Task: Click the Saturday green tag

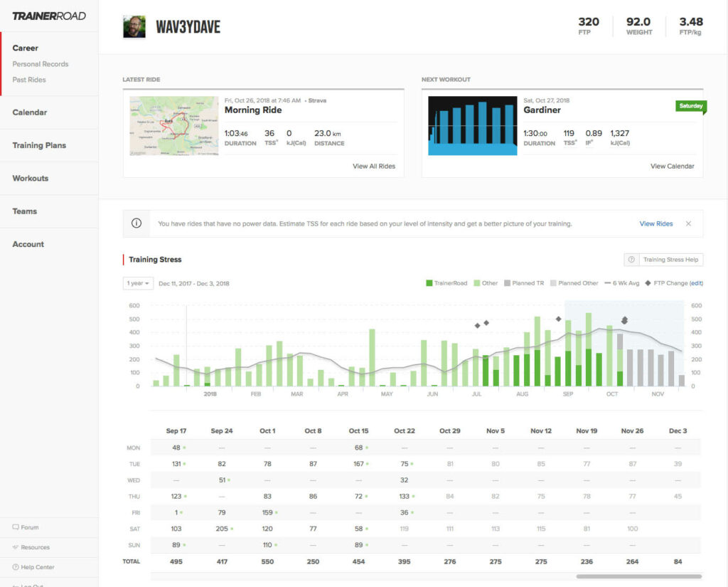Action: [x=690, y=106]
